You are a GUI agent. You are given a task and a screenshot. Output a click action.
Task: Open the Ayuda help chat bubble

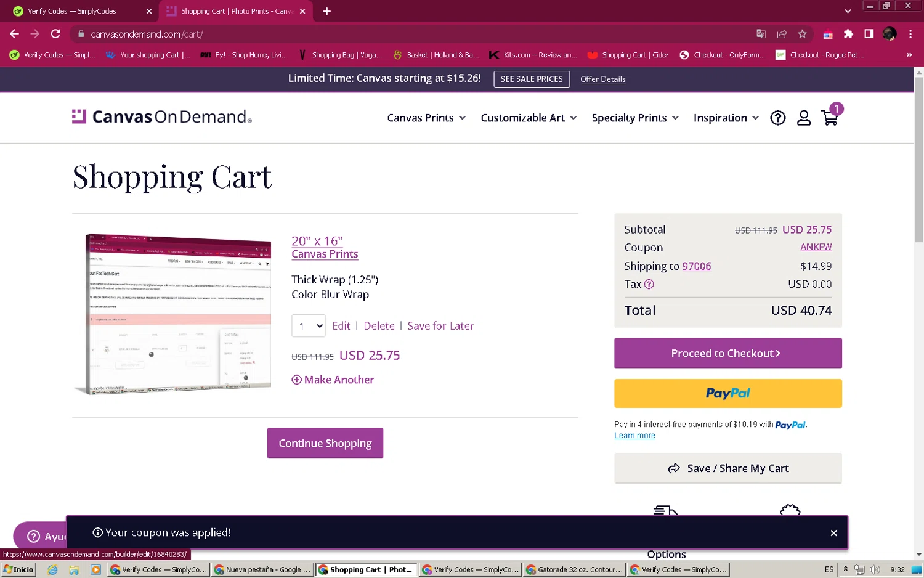point(41,536)
